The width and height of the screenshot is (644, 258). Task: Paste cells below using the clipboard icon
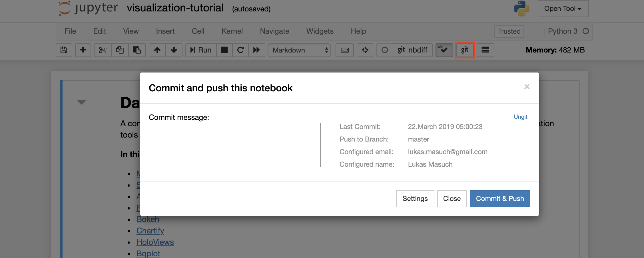click(x=137, y=50)
